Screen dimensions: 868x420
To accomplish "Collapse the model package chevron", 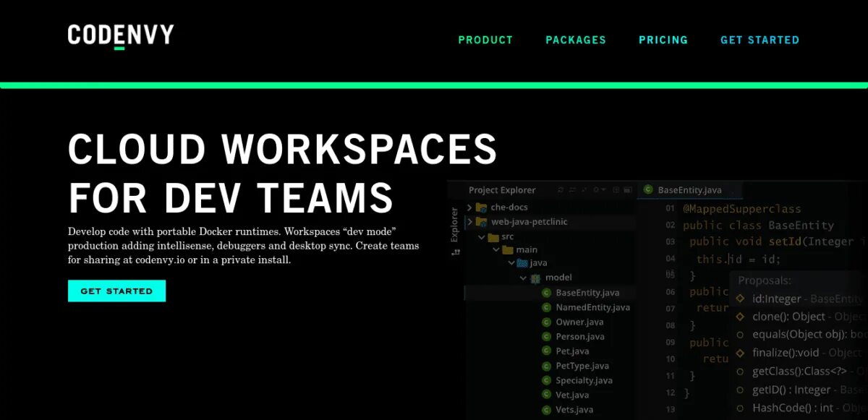I will 523,278.
